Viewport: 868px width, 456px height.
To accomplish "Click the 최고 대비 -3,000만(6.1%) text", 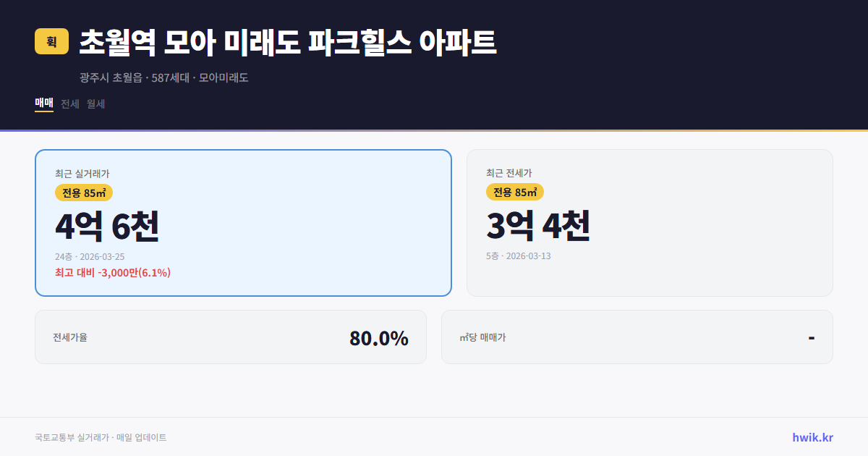I will point(112,272).
